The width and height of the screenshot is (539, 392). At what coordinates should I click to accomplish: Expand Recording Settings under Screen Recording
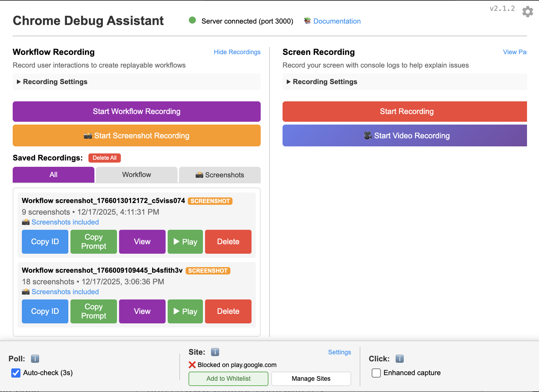point(321,82)
